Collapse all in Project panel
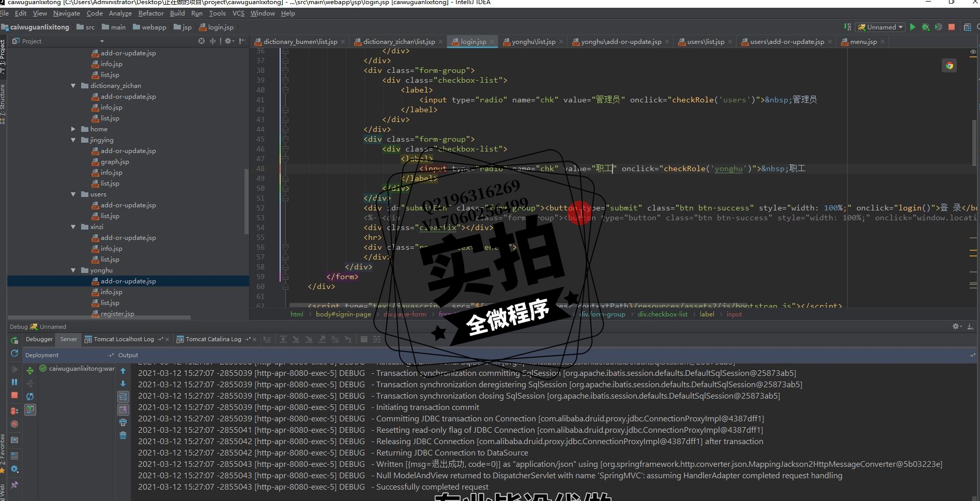 pos(212,41)
